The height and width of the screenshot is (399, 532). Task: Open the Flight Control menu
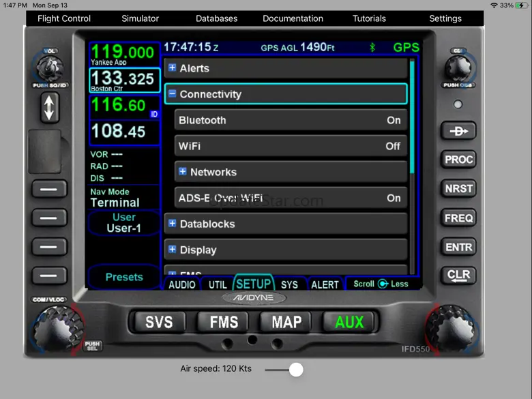64,18
